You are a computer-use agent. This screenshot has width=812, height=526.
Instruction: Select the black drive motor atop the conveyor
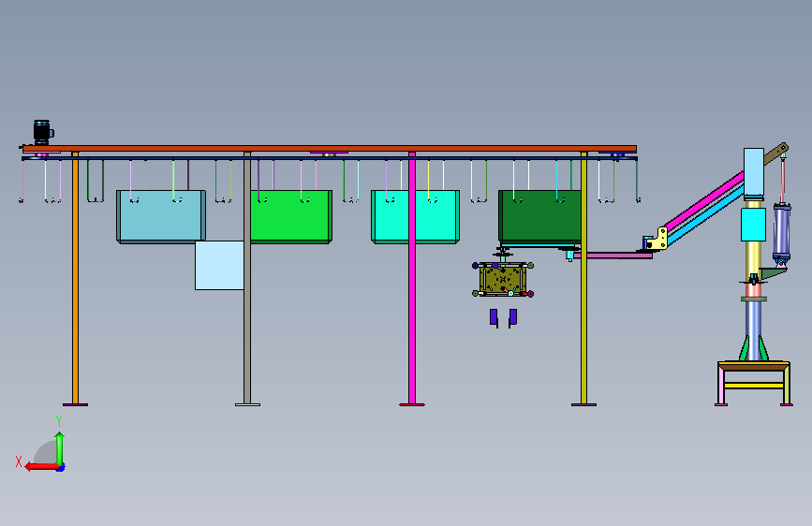[42, 133]
